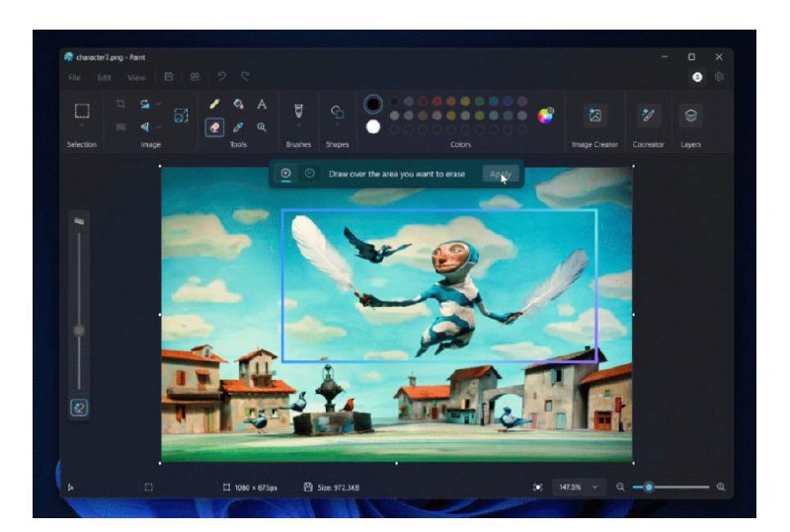Click Apply in the erase bar
This screenshot has height=532, width=790.
click(x=501, y=174)
